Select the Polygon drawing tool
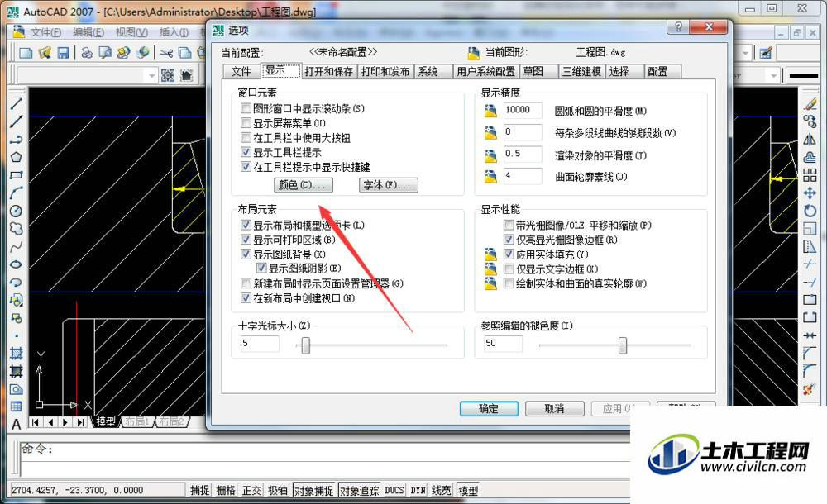Image resolution: width=827 pixels, height=504 pixels. [x=16, y=157]
